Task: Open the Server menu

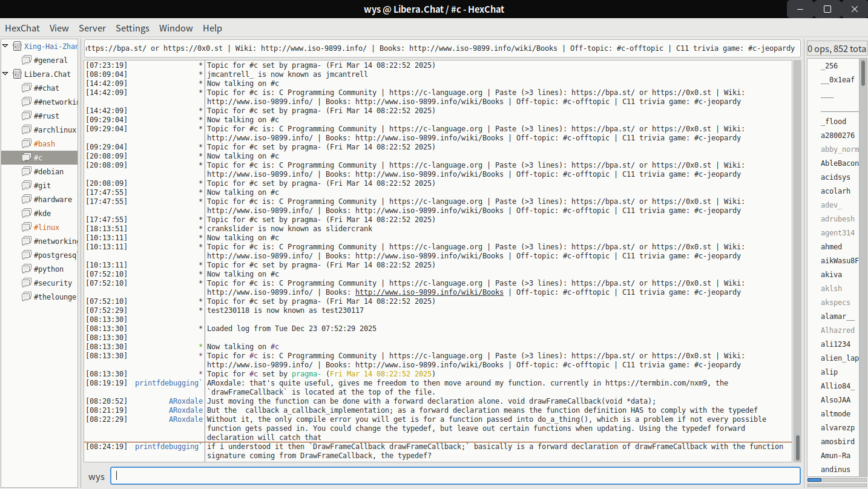Action: pyautogui.click(x=92, y=28)
